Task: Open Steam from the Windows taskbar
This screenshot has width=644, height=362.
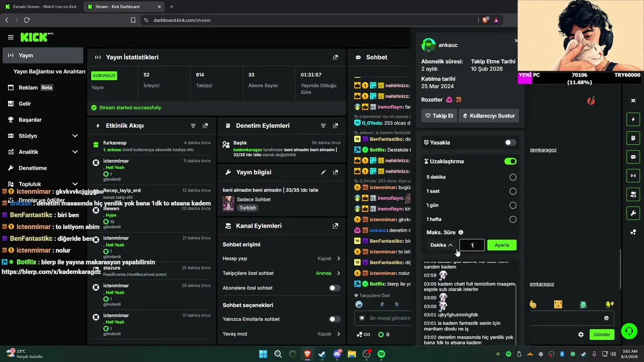Action: (322, 354)
